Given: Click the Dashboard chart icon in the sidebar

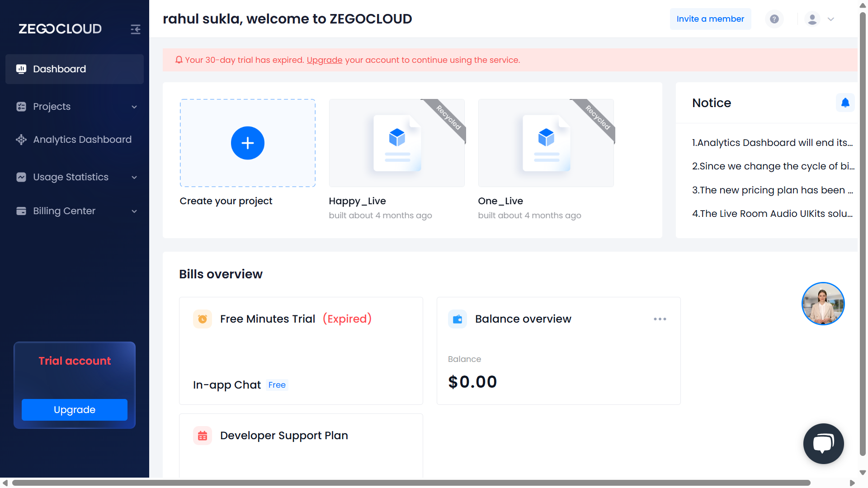Looking at the screenshot, I should (21, 69).
